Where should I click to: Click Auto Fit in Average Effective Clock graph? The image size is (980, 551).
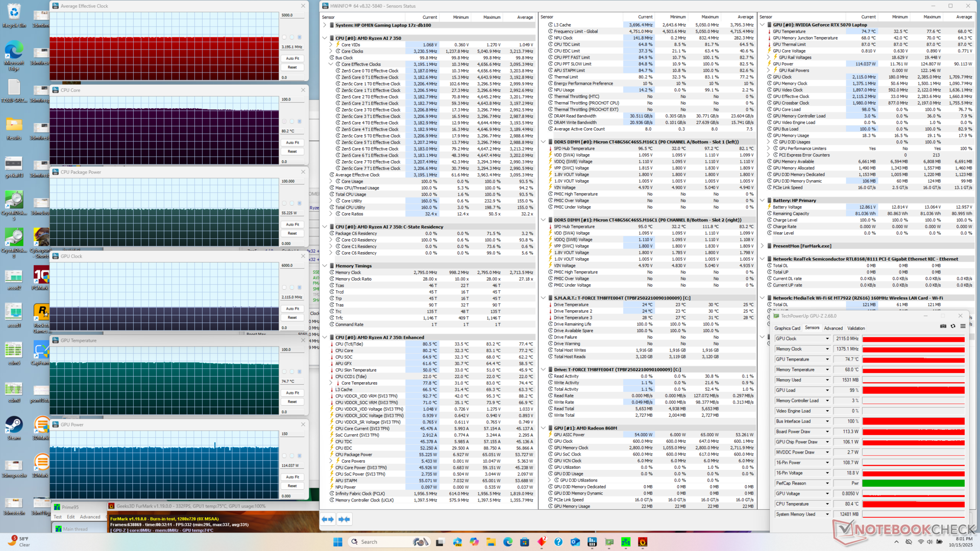292,59
